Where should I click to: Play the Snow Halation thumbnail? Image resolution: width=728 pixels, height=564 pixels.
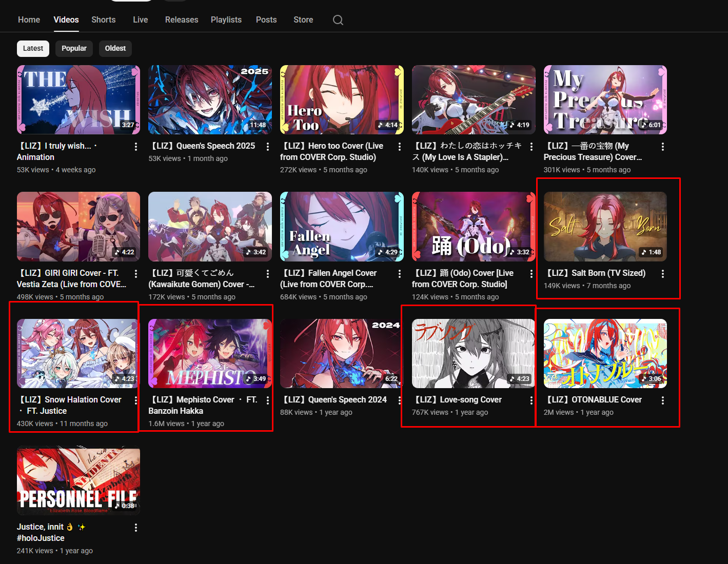pyautogui.click(x=78, y=353)
